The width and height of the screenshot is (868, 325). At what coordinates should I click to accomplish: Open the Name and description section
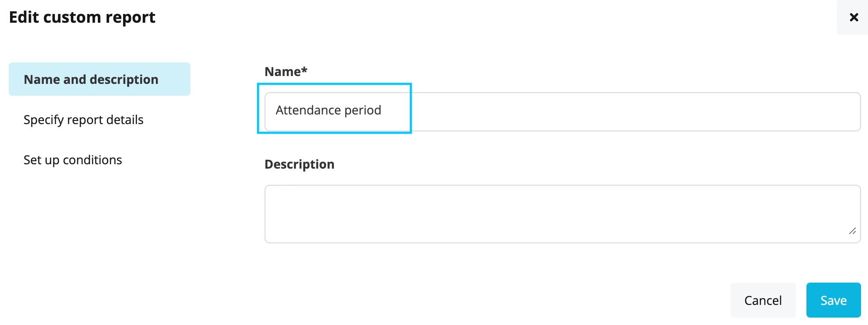coord(100,79)
